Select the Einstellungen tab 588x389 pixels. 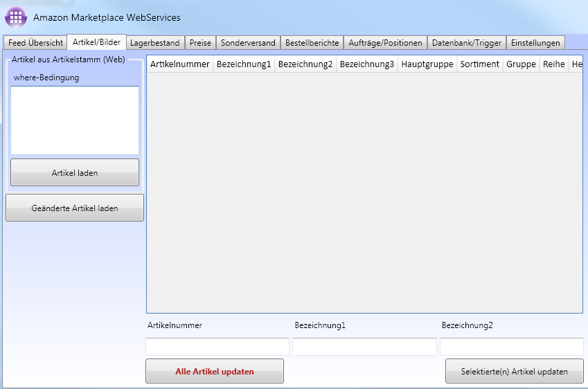(535, 43)
